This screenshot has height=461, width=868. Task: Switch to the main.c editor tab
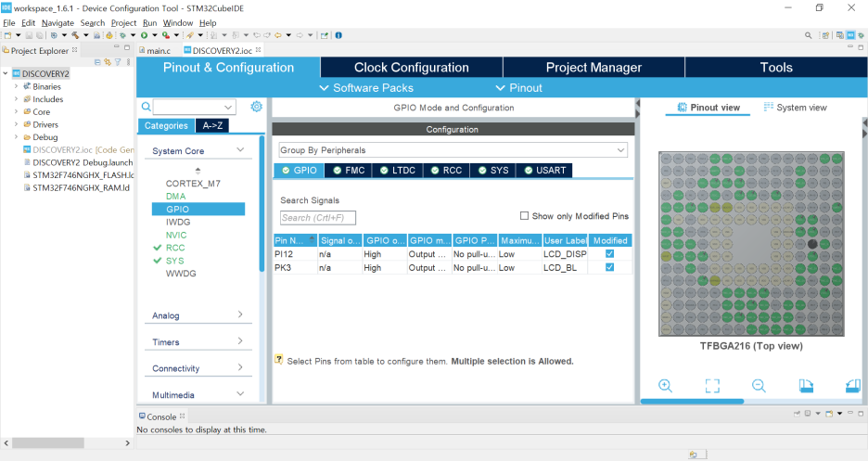(x=155, y=50)
